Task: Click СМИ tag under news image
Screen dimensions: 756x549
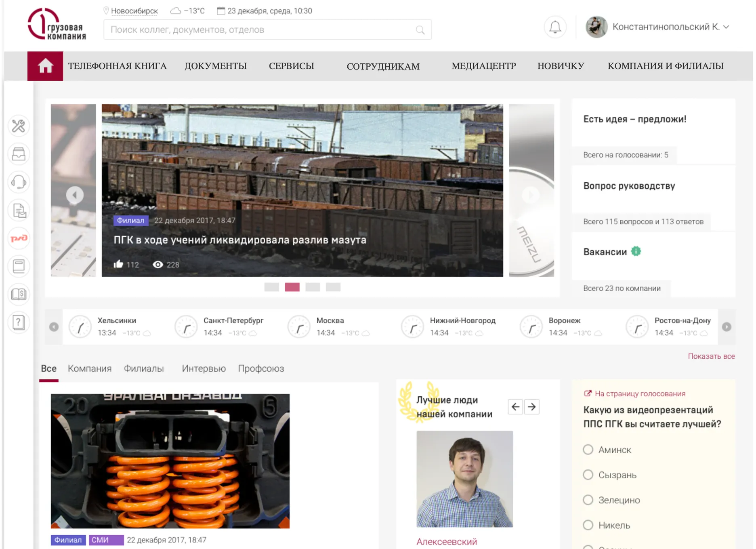Action: click(106, 540)
